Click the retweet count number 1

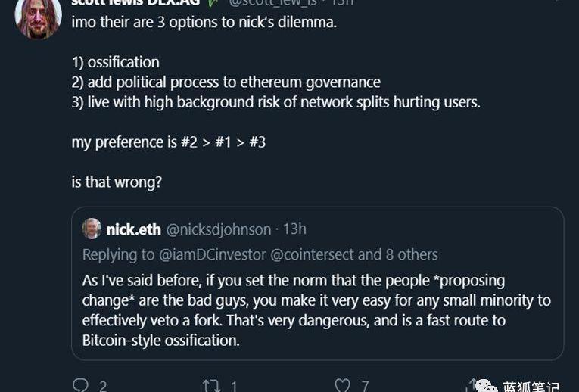point(234,387)
